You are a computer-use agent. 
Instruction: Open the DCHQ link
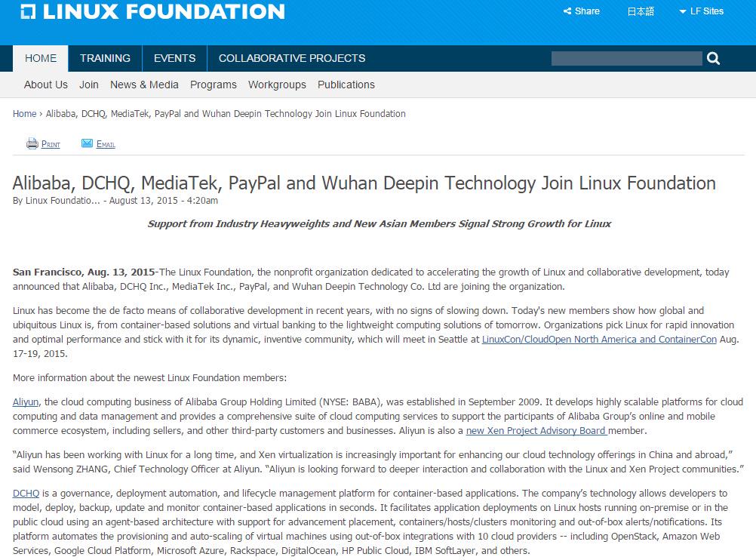(26, 494)
